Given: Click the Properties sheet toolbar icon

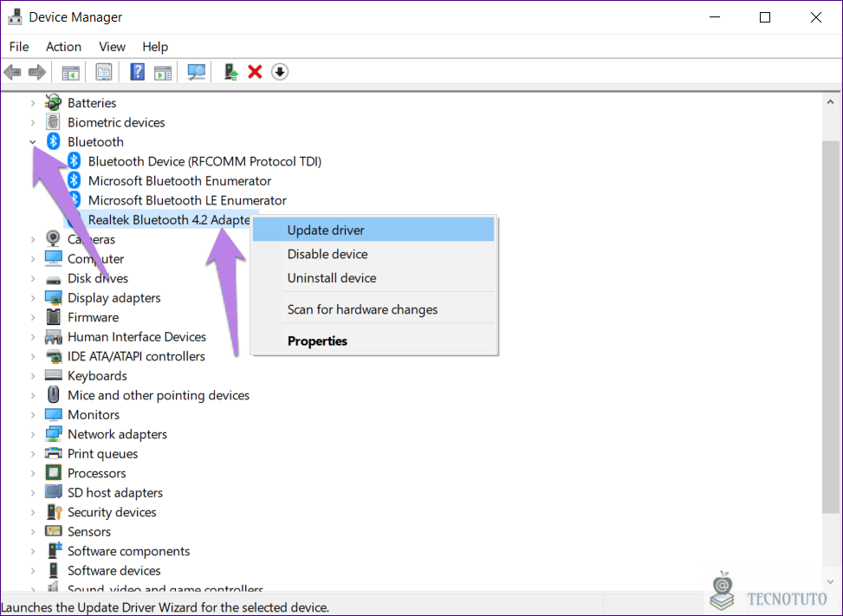Looking at the screenshot, I should 103,72.
